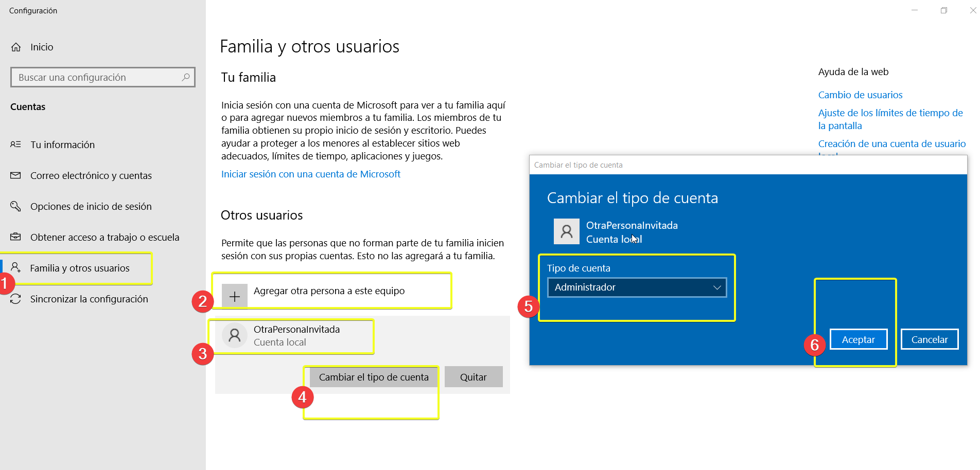The image size is (980, 470).
Task: Click the envelope icon for Correo electrónico
Action: pos(16,175)
